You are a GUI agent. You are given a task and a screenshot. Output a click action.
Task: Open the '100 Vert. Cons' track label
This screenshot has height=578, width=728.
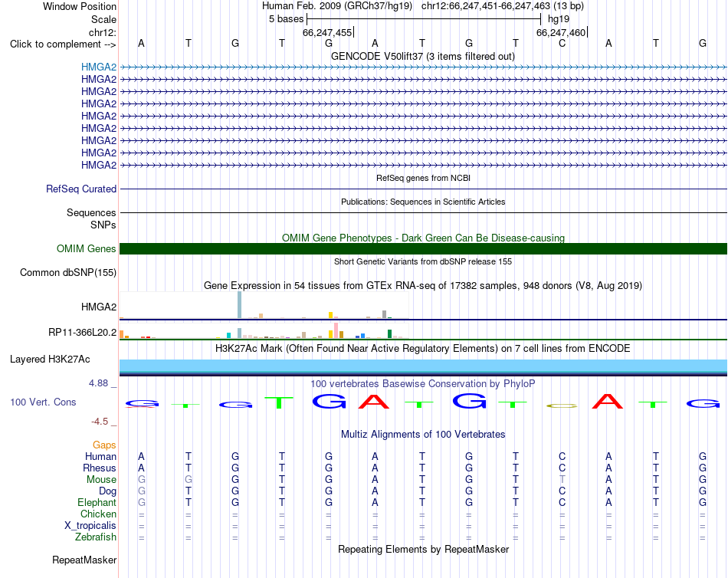tap(43, 402)
